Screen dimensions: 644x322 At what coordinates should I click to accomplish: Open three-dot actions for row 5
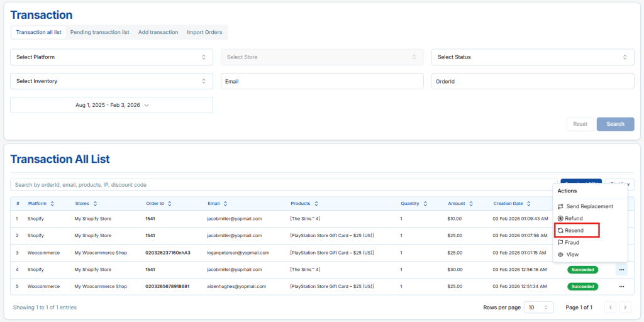621,286
